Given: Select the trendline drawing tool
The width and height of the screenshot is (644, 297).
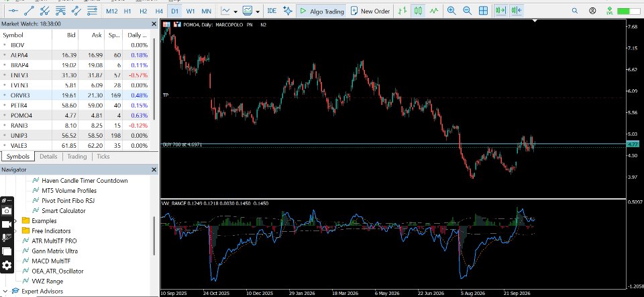Looking at the screenshot, I should pyautogui.click(x=29, y=11).
